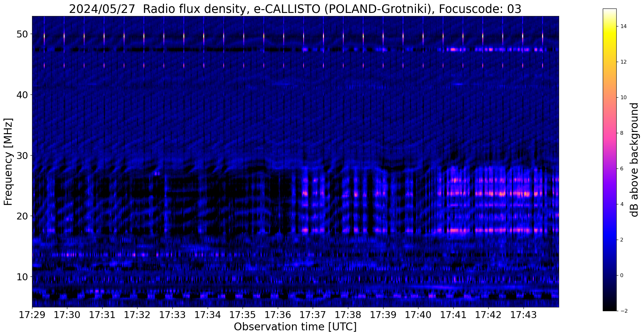Click the 10 MHz frequency tick label
Viewport: 644px width, 336px height.
22,277
